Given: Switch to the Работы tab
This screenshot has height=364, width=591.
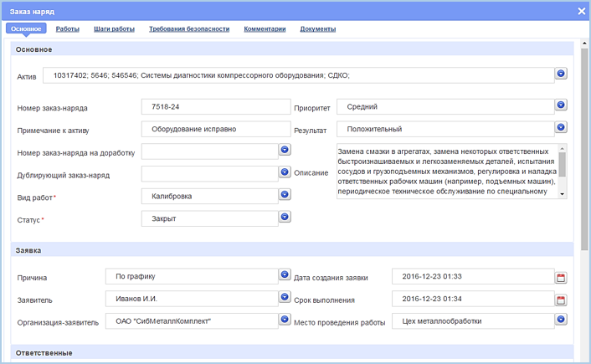Looking at the screenshot, I should 68,29.
